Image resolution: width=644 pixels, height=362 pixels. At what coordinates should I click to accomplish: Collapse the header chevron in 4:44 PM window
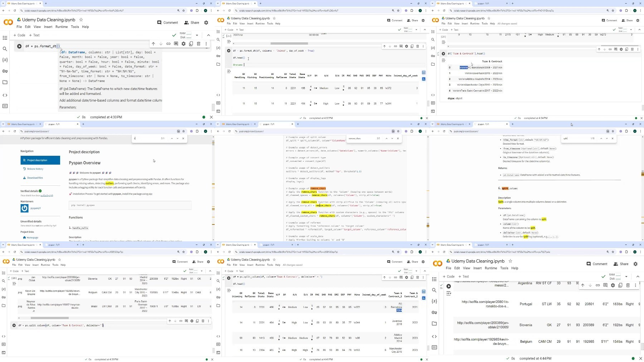pos(638,276)
